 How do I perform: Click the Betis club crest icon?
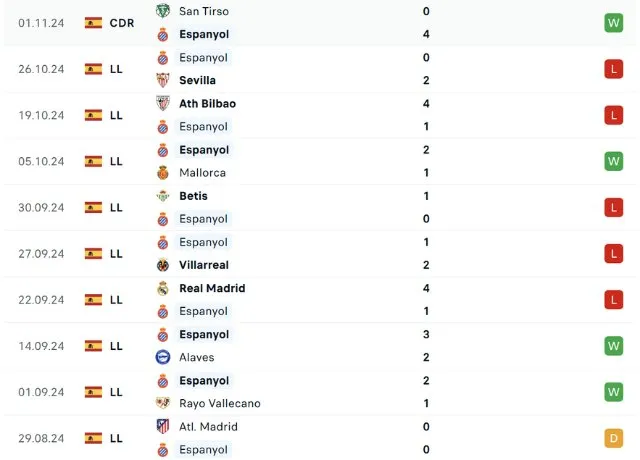pos(163,196)
